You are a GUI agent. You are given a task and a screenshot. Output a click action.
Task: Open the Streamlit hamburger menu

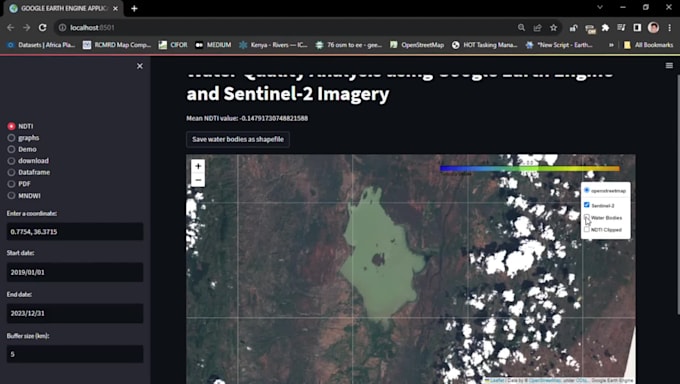pos(669,66)
